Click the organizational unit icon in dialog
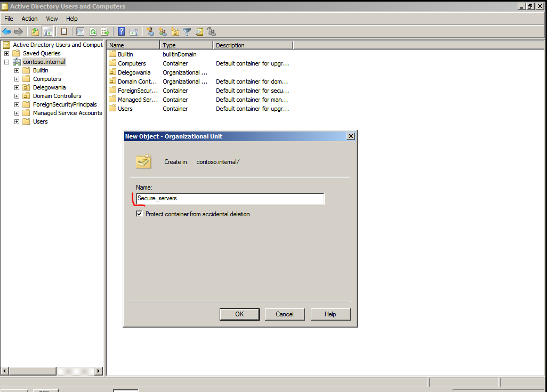The width and height of the screenshot is (547, 392). coord(144,162)
